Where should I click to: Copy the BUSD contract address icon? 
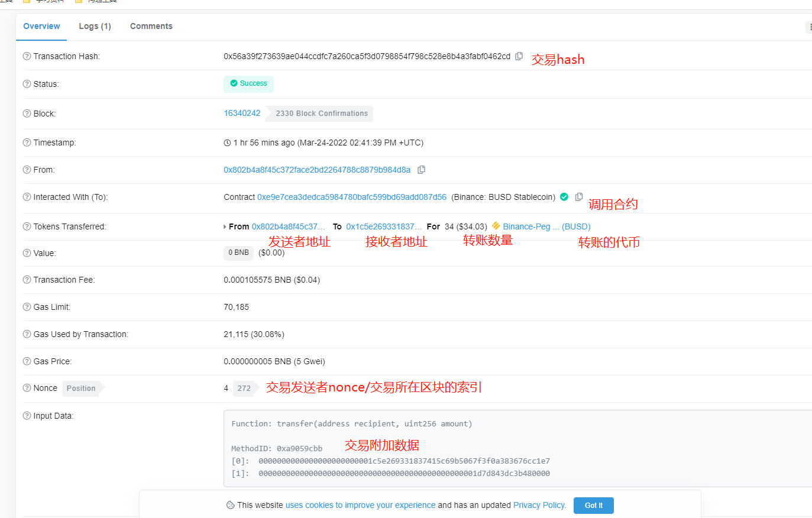pyautogui.click(x=579, y=197)
